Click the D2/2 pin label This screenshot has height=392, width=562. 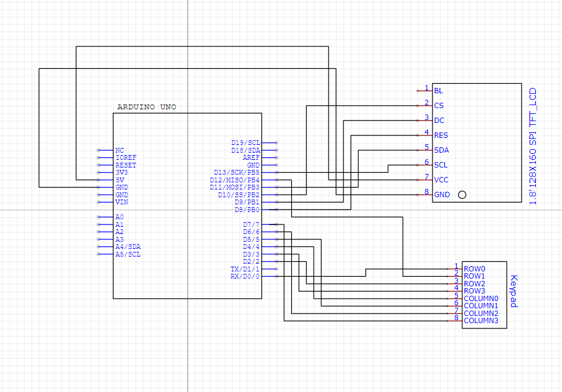(x=251, y=261)
